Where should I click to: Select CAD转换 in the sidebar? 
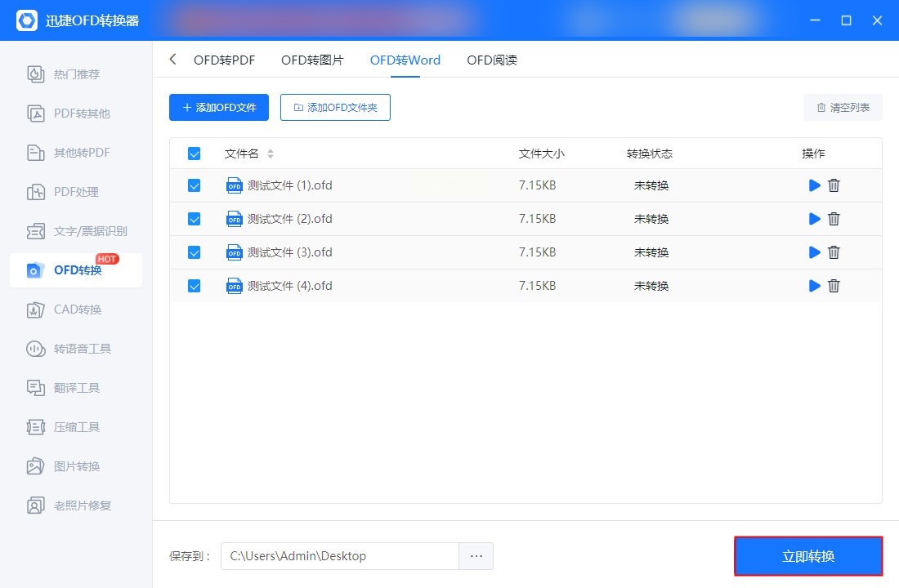[x=76, y=310]
